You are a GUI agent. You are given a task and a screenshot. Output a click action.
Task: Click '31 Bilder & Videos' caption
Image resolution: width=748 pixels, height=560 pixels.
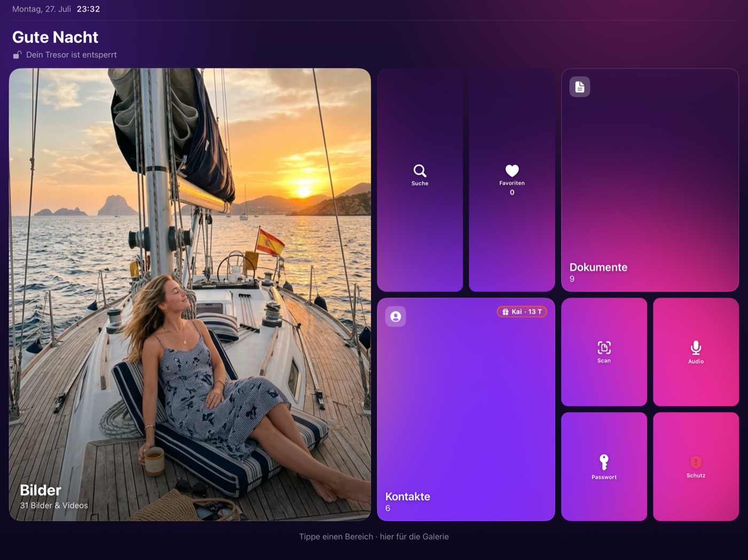54,505
